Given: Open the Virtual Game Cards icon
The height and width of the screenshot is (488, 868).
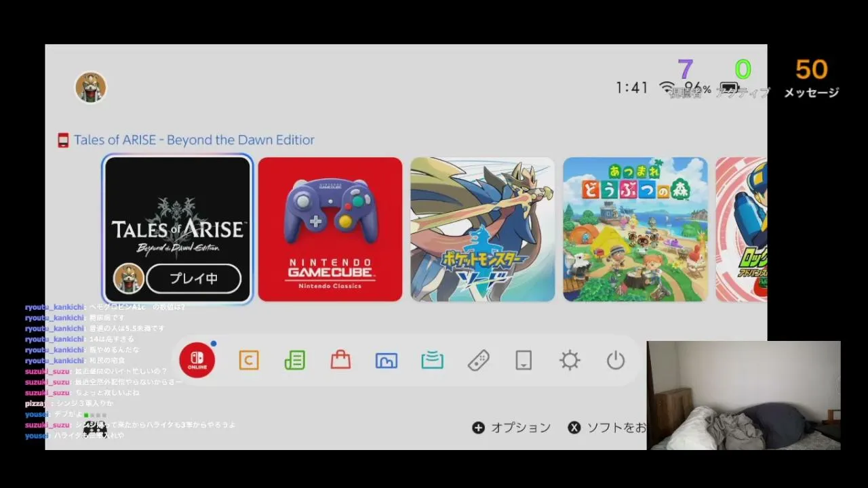Looking at the screenshot, I should click(524, 361).
